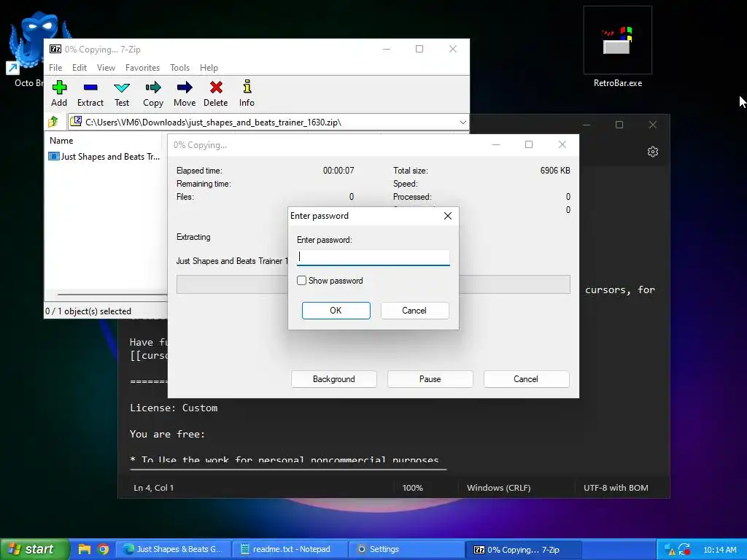
Task: Click the sync tray icon
Action: pos(684,549)
